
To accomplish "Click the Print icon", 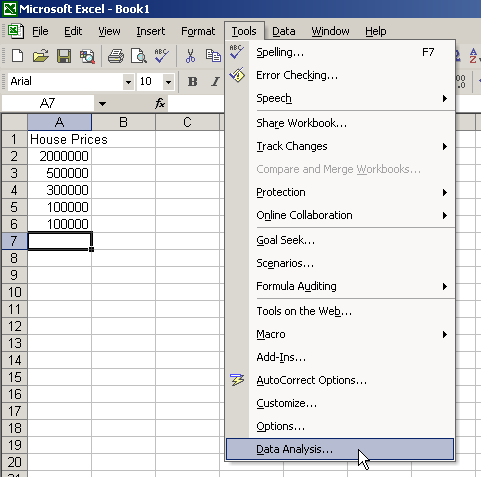I will pos(116,56).
